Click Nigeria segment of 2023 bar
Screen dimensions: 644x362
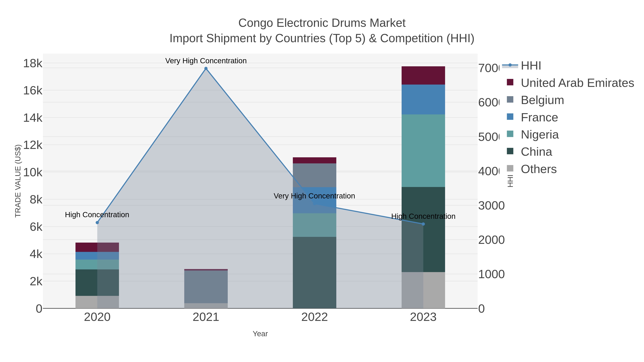pos(423,151)
